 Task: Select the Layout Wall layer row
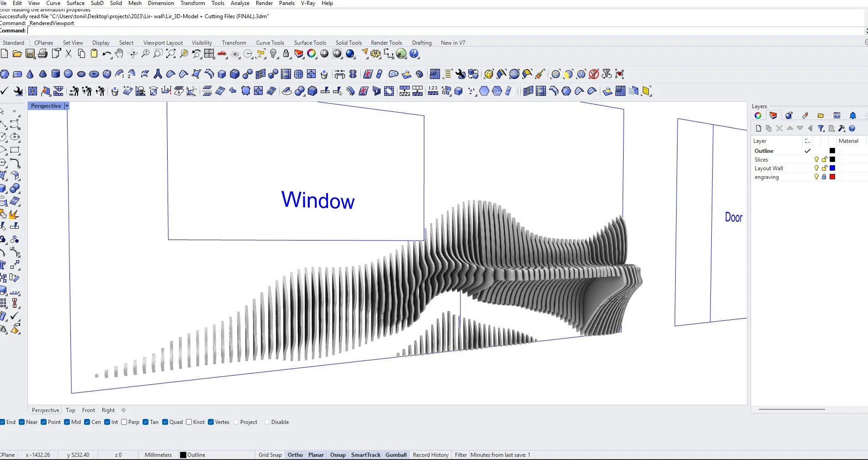pos(809,168)
